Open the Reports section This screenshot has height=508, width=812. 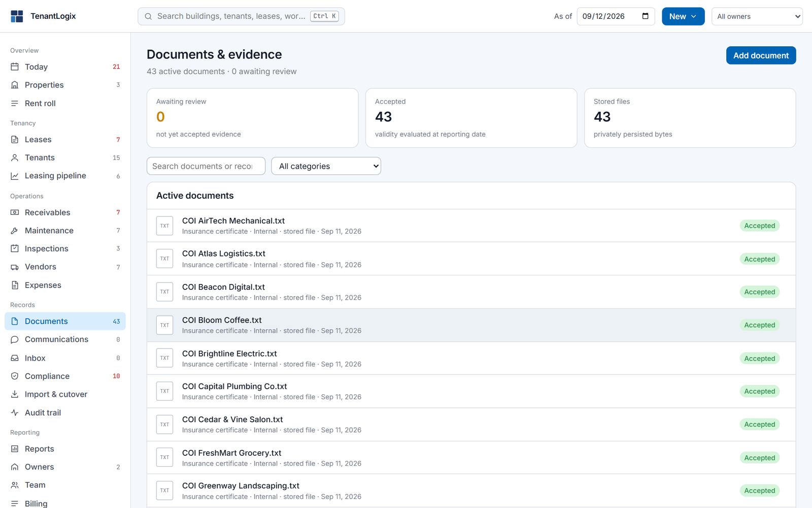(65, 449)
